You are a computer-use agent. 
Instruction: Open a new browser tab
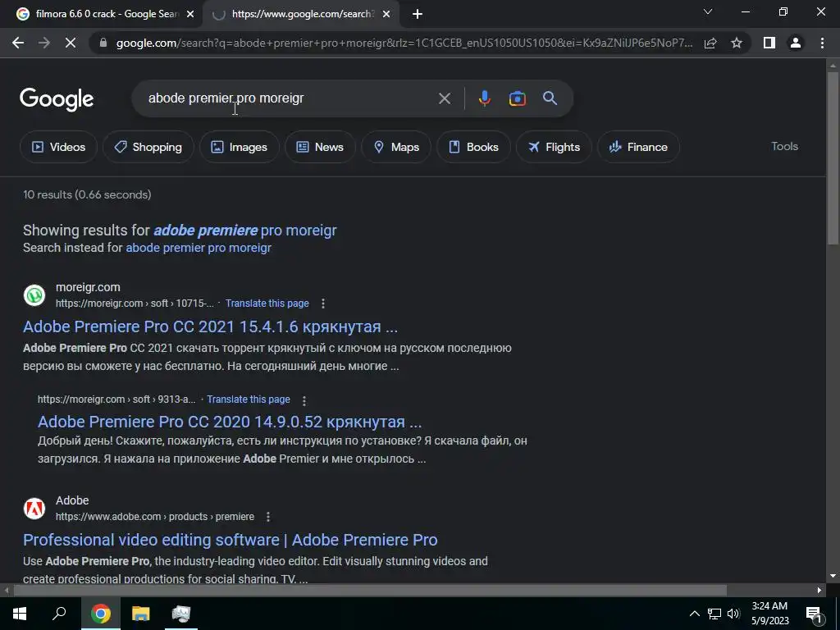pos(418,15)
